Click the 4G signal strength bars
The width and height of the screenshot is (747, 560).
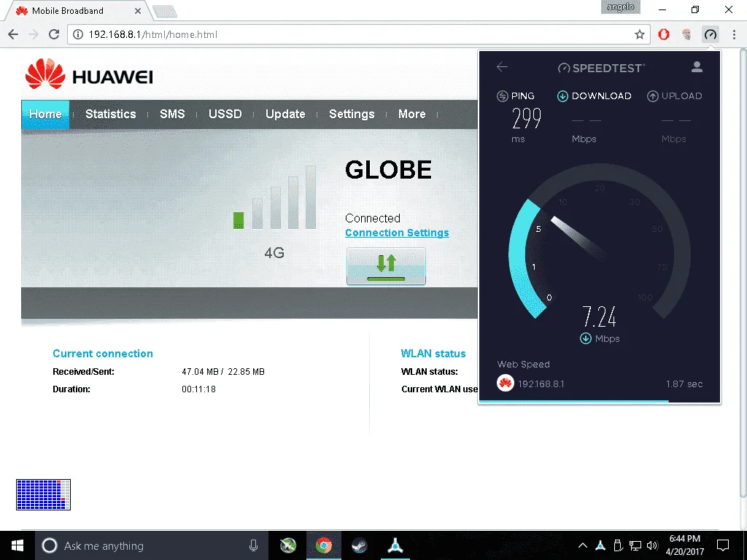(274, 198)
